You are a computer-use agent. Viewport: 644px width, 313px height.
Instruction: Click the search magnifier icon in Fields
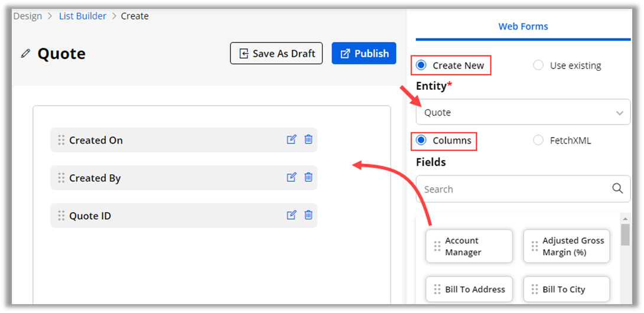click(617, 188)
